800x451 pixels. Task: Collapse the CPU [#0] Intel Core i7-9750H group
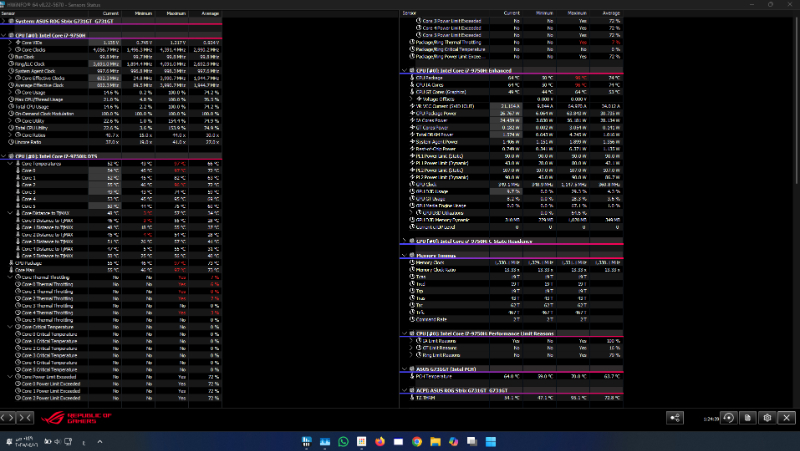4,36
